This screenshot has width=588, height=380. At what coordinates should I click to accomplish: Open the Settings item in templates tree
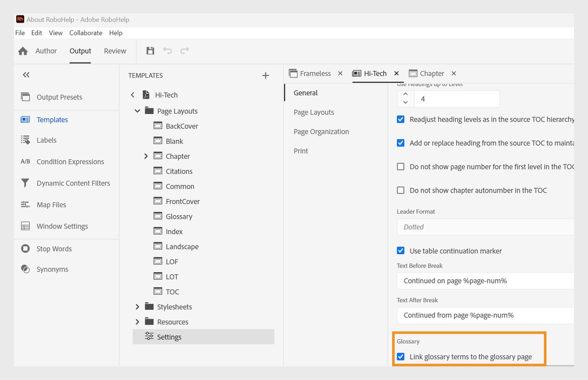pos(203,337)
